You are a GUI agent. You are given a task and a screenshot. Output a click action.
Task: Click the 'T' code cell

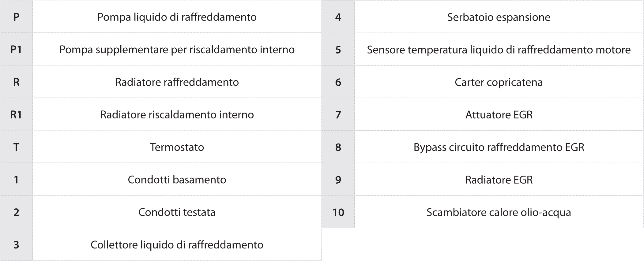coord(16,147)
